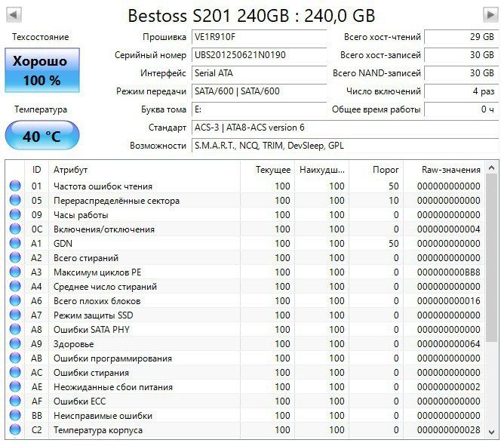Click the Текущее column header
This screenshot has width=504, height=446.
pos(267,170)
